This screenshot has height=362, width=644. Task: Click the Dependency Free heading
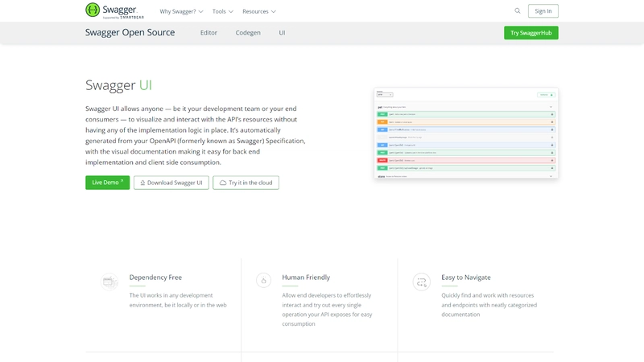(155, 278)
